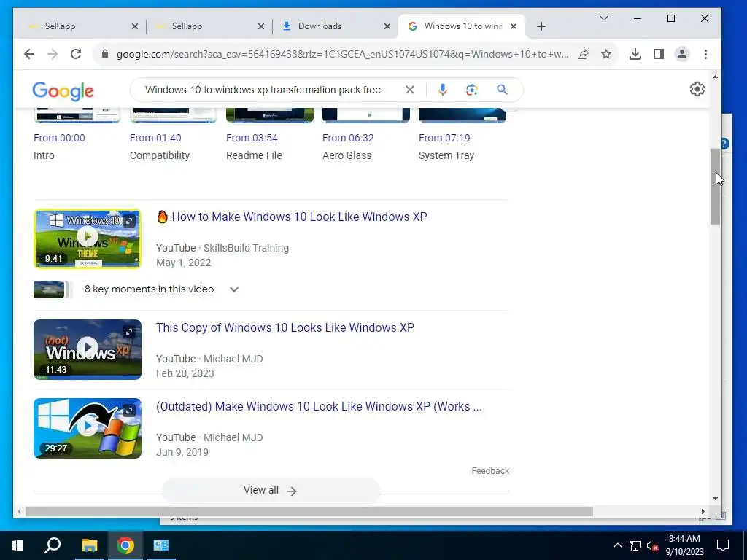Open Chrome downloads tray icon
Image resolution: width=747 pixels, height=560 pixels.
coord(635,54)
